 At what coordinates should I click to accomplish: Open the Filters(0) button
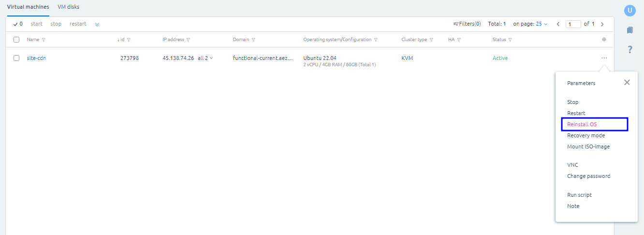click(x=467, y=24)
